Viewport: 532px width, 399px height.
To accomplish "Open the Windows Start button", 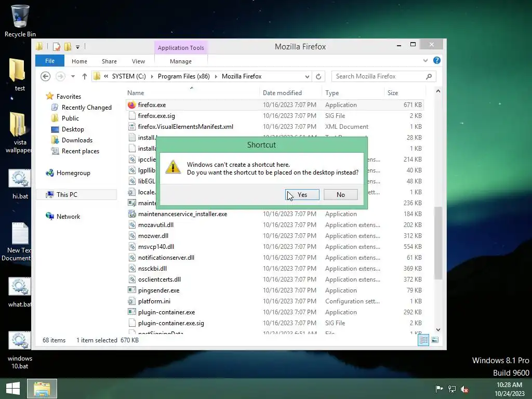I will 13,389.
